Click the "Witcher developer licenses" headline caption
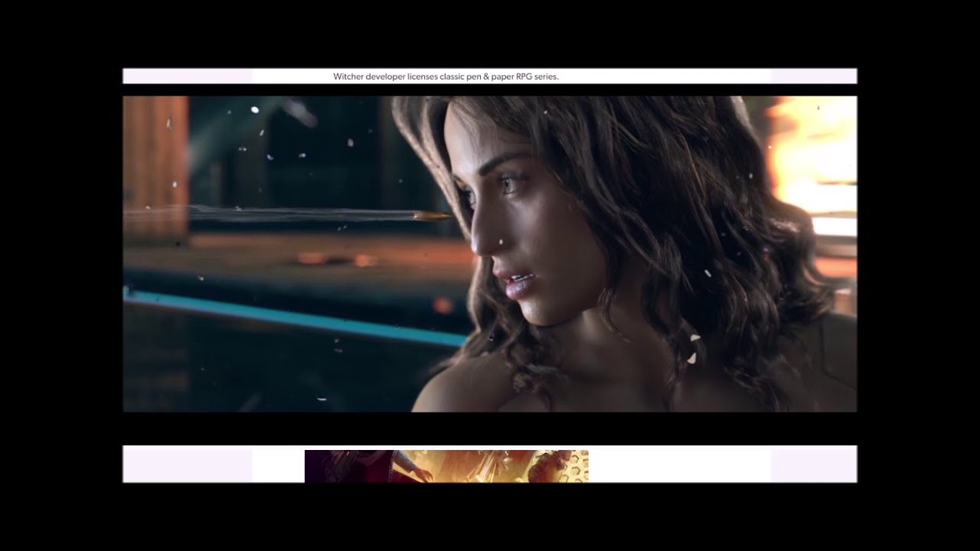 (x=446, y=77)
